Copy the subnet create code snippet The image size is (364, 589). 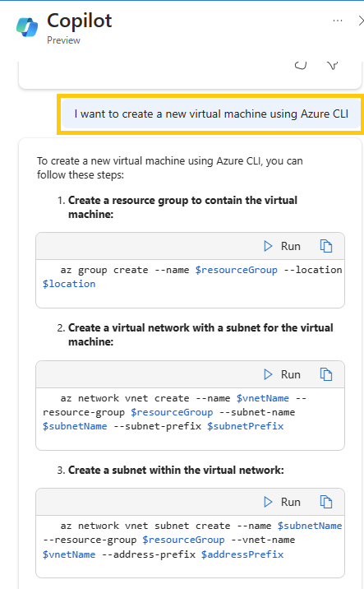[325, 502]
